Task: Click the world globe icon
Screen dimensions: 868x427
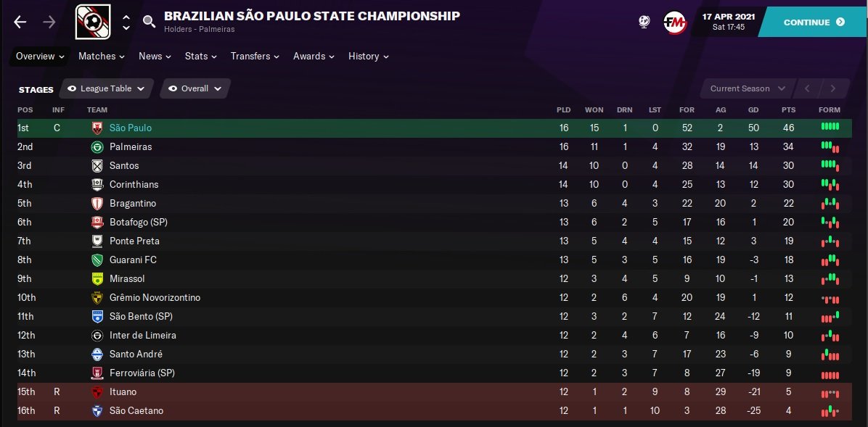Action: (644, 22)
